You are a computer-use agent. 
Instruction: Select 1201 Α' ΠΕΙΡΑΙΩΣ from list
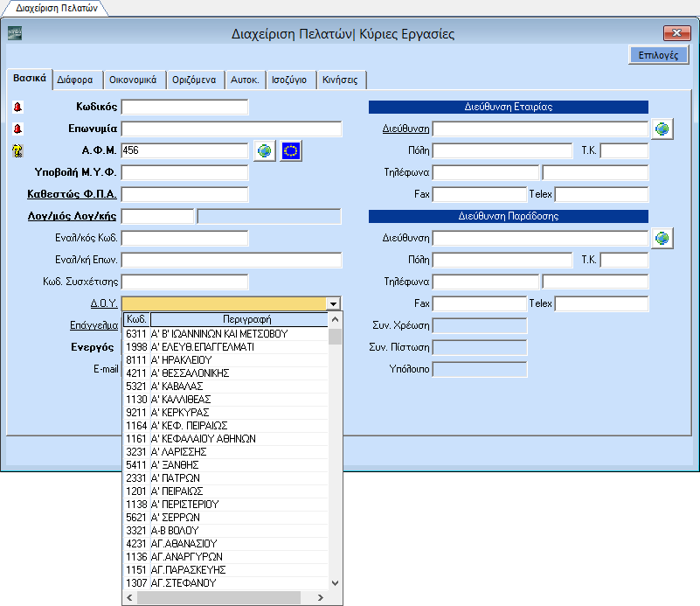click(x=225, y=491)
